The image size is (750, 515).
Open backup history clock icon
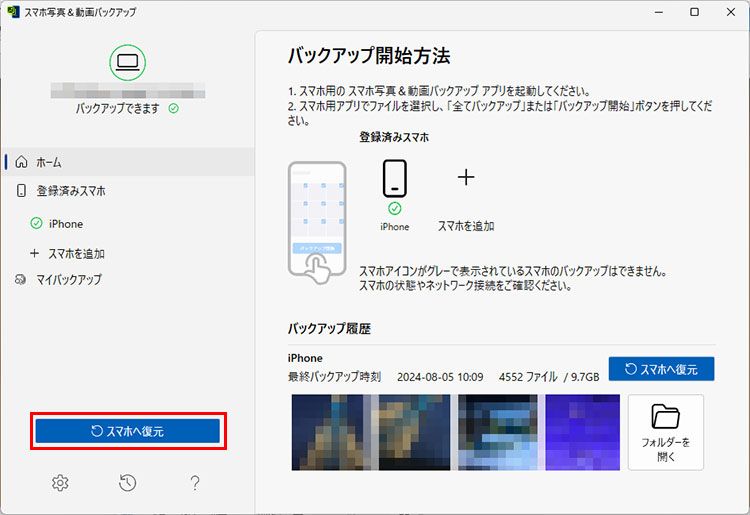point(127,484)
